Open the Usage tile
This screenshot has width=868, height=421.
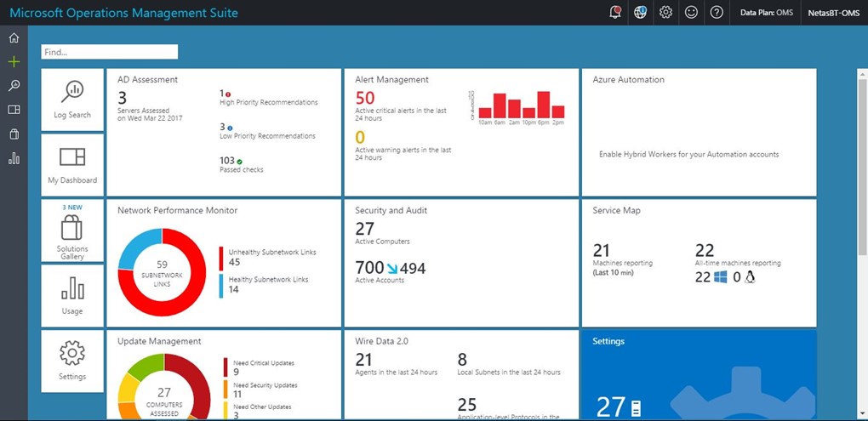point(72,296)
